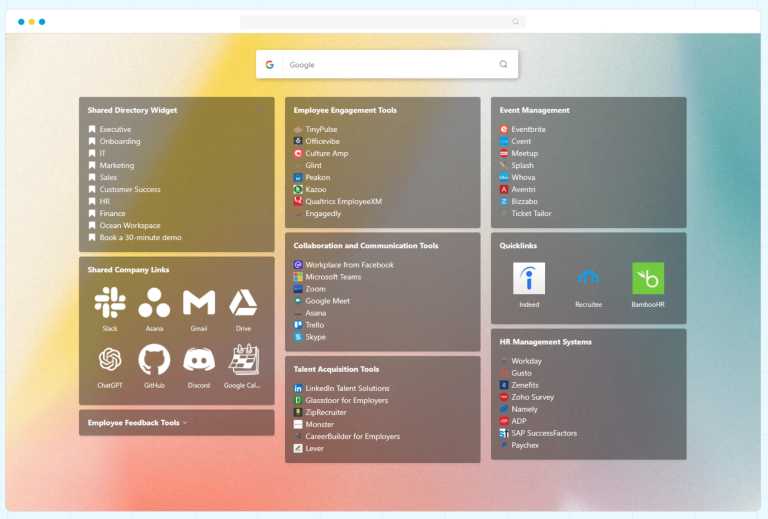This screenshot has width=768, height=519.
Task: Open Workplace from Facebook link
Action: pyautogui.click(x=350, y=265)
